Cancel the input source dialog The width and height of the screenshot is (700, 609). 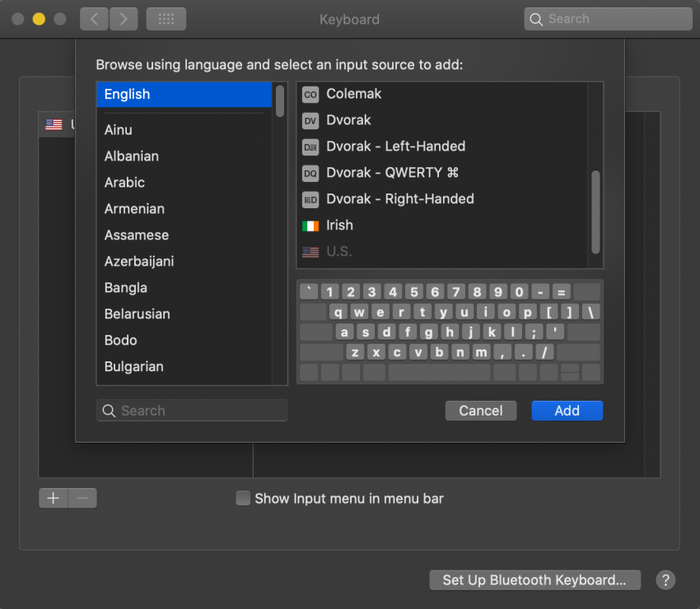click(480, 410)
